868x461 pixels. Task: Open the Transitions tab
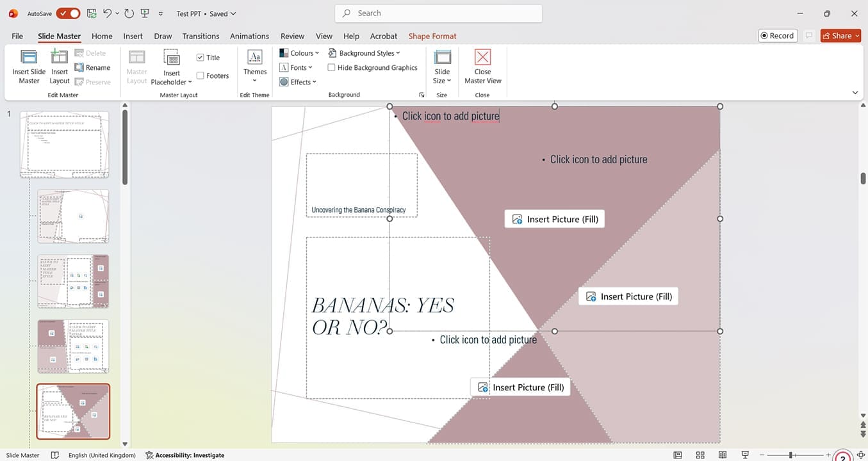(201, 36)
